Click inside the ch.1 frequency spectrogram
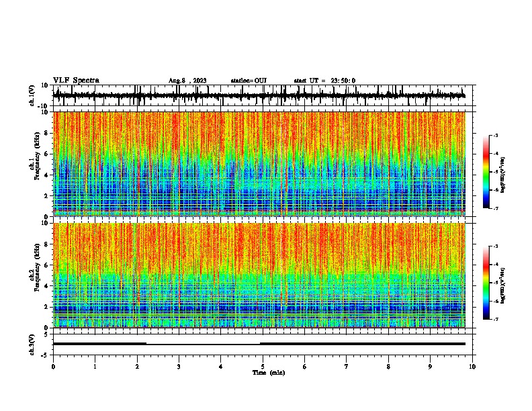The width and height of the screenshot is (532, 411). (259, 164)
